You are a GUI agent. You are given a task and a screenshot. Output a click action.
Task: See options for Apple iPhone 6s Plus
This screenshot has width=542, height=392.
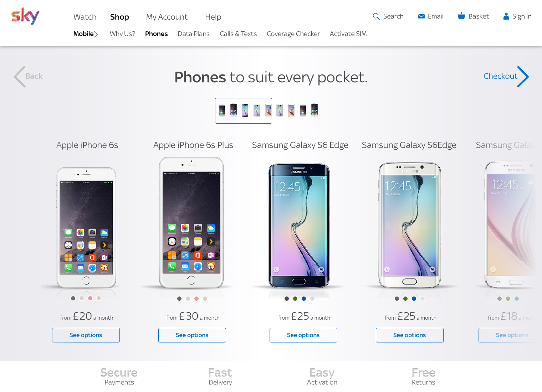[192, 335]
